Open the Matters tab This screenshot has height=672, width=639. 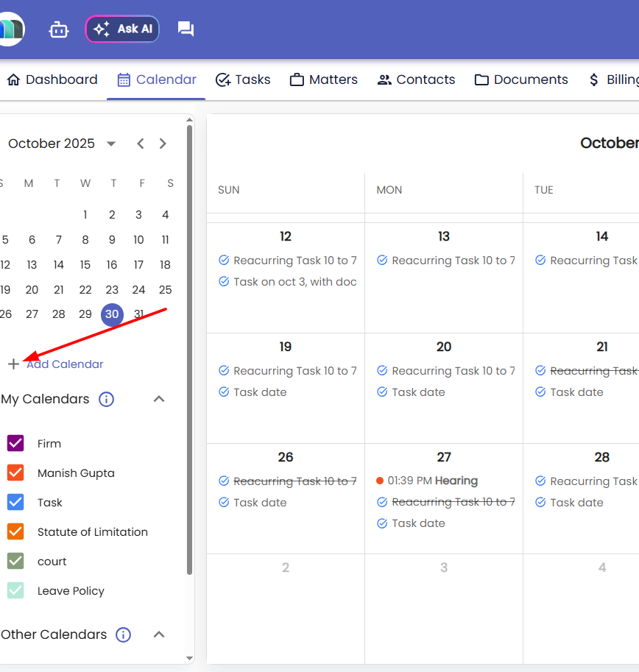pos(323,79)
